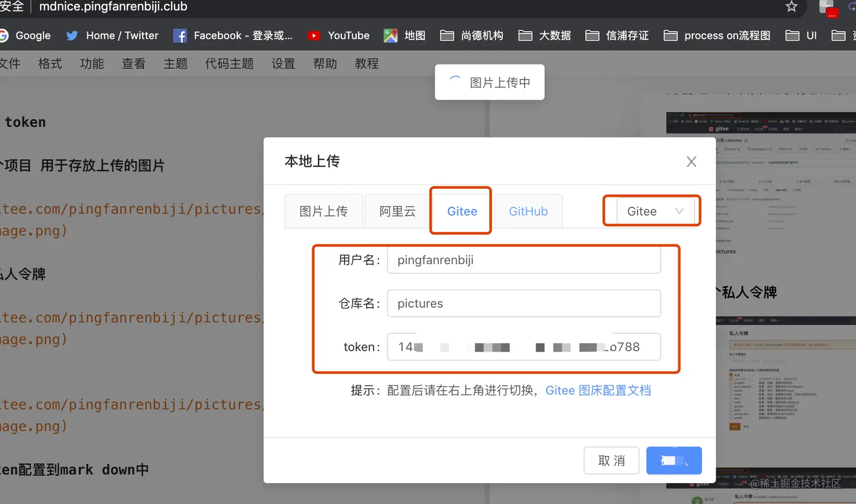Open the 文件 menu

pyautogui.click(x=10, y=63)
